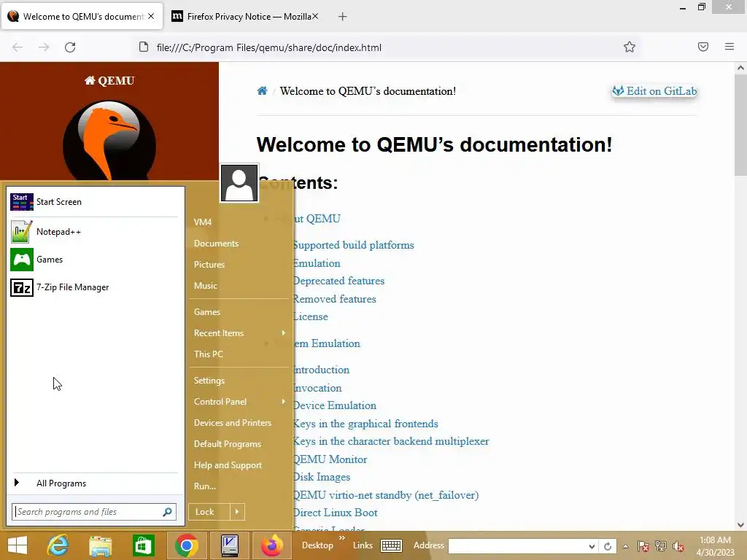This screenshot has width=747, height=560.
Task: Go forward in Firefox history
Action: (44, 47)
